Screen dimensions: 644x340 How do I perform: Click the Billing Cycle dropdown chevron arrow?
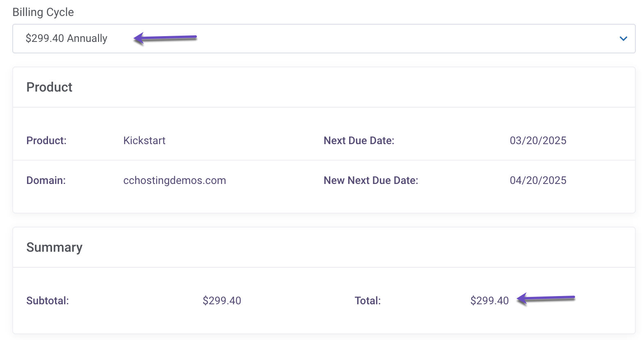click(x=623, y=39)
